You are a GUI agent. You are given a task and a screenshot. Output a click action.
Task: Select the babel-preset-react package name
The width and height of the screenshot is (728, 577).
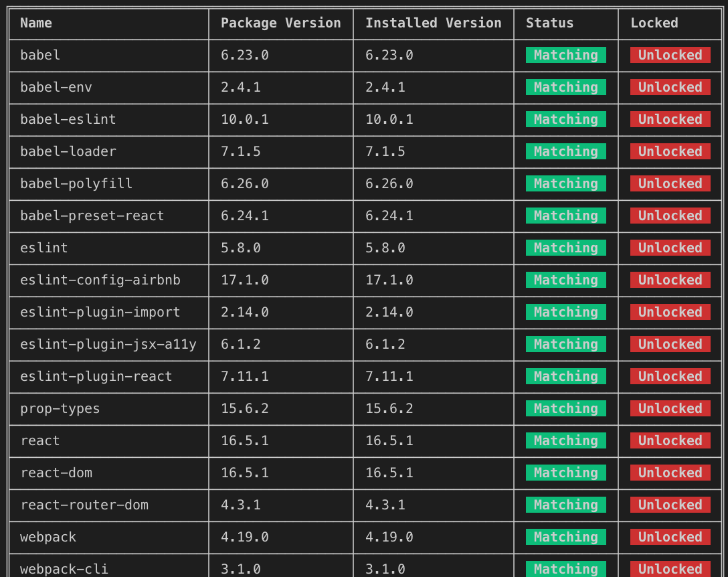click(x=92, y=216)
